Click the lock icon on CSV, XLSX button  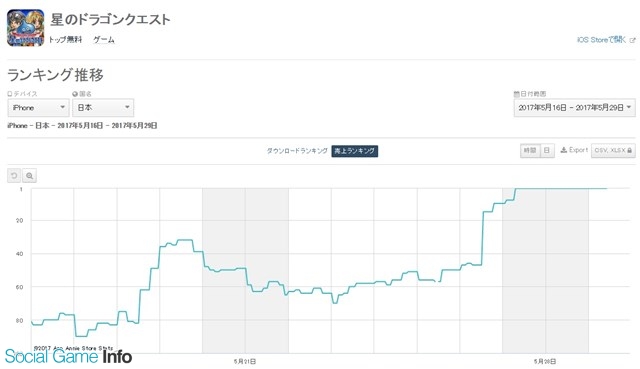629,151
